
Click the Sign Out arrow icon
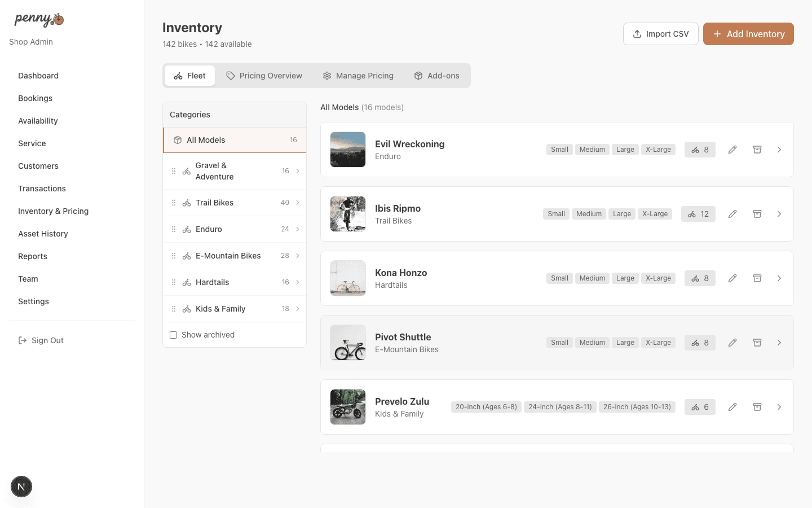click(22, 340)
